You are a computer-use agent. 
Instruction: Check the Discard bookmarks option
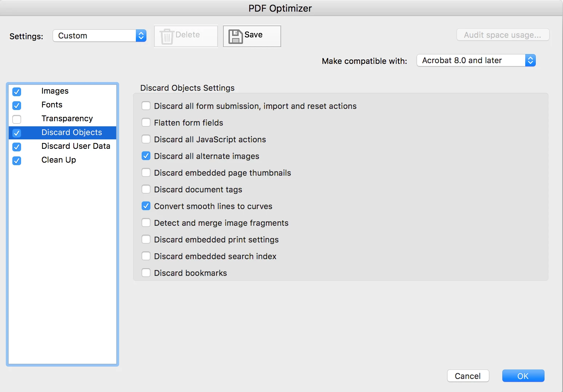[x=146, y=273]
